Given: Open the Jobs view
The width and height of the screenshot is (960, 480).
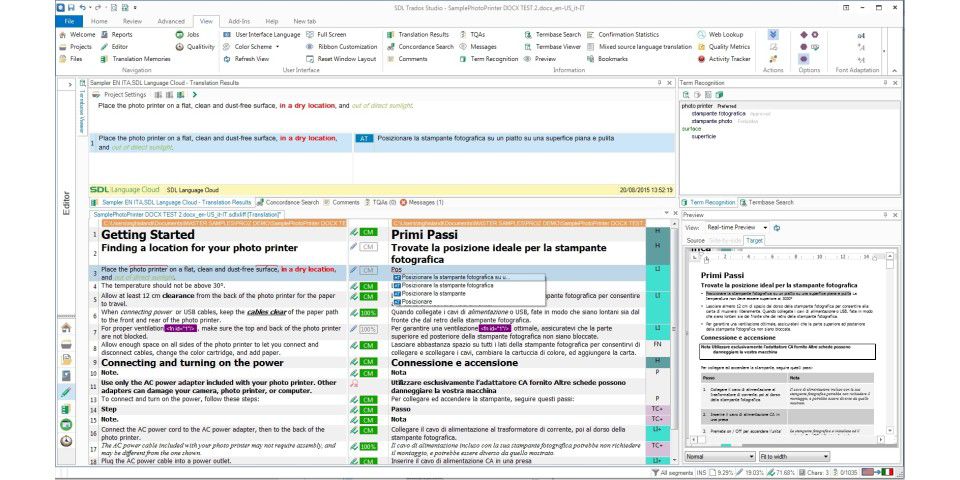Looking at the screenshot, I should 187,35.
